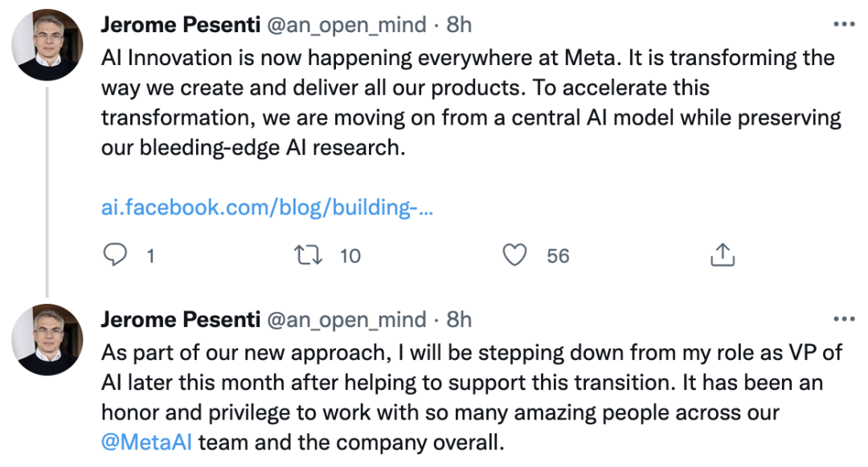Click the reply count 1
The image size is (868, 467).
tap(149, 256)
